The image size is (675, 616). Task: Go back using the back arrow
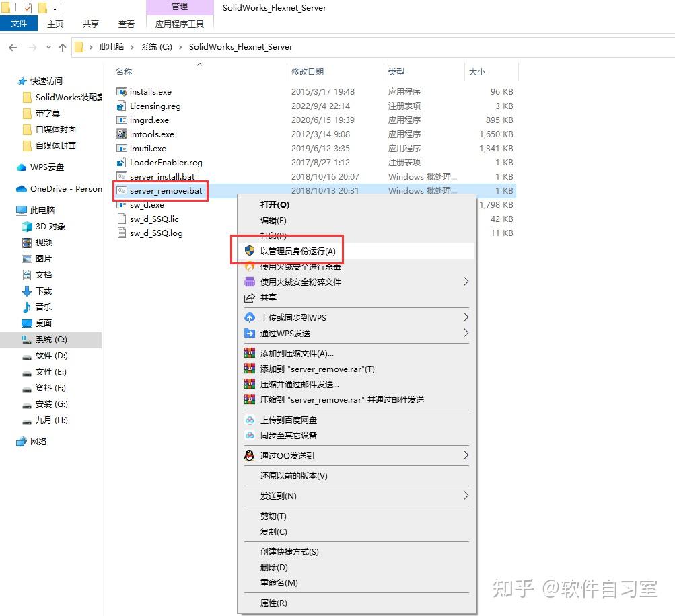pyautogui.click(x=13, y=47)
